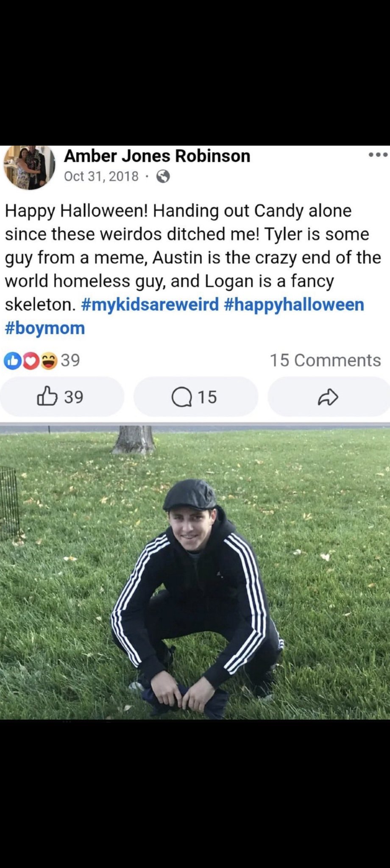The width and height of the screenshot is (390, 868).
Task: Open the photo of crouching guy in tracksuit
Action: point(195,572)
